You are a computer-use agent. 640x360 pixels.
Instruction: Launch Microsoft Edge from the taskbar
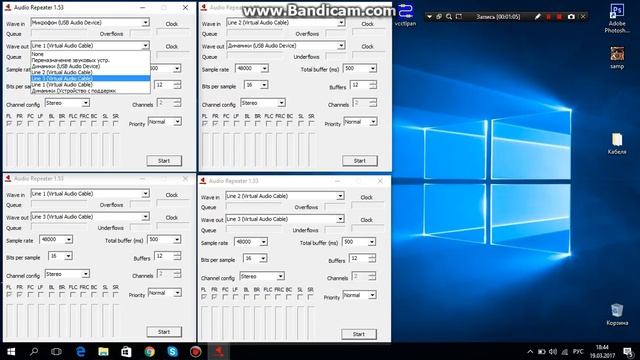[x=80, y=351]
